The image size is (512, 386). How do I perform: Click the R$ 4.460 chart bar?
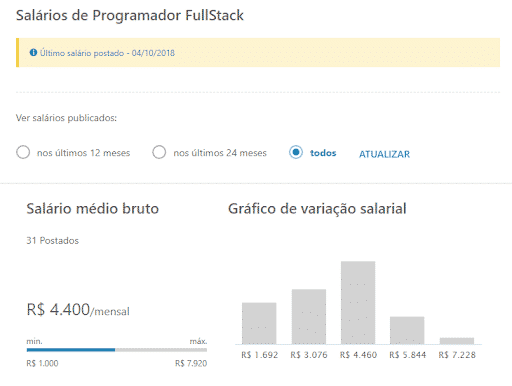pyautogui.click(x=358, y=302)
